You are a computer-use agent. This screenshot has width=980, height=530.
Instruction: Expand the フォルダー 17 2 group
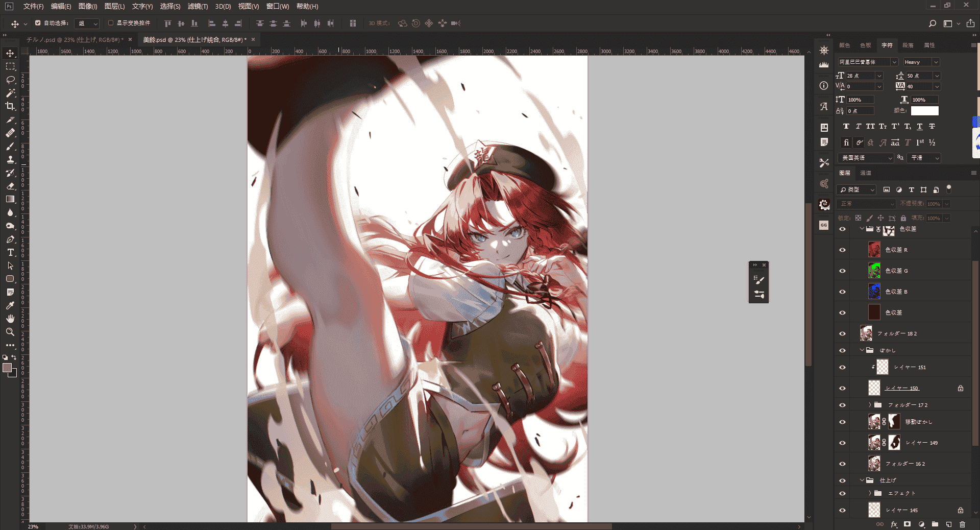[x=870, y=405]
